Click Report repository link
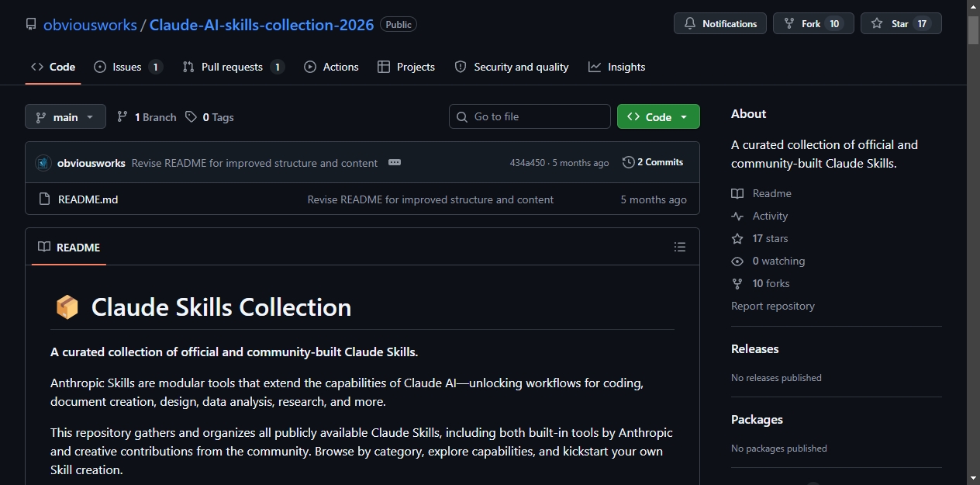Image resolution: width=980 pixels, height=485 pixels. (773, 306)
